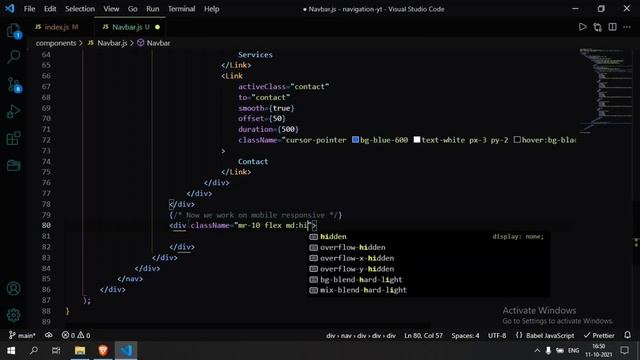Change the UTF-8 file encoding

click(x=497, y=336)
